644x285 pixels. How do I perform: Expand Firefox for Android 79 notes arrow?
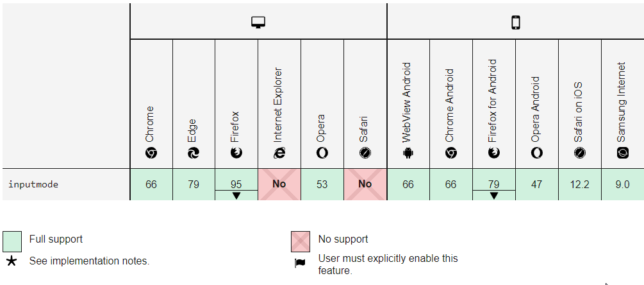pos(493,196)
